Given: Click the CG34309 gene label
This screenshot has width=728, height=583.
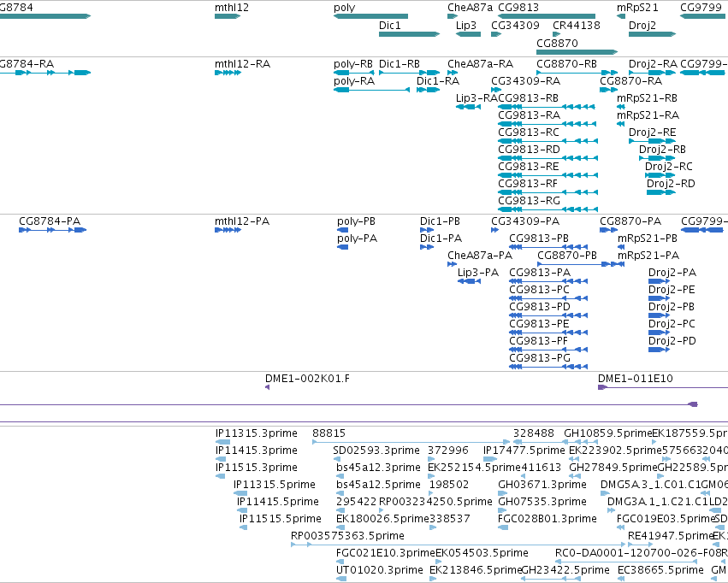Looking at the screenshot, I should (x=515, y=26).
